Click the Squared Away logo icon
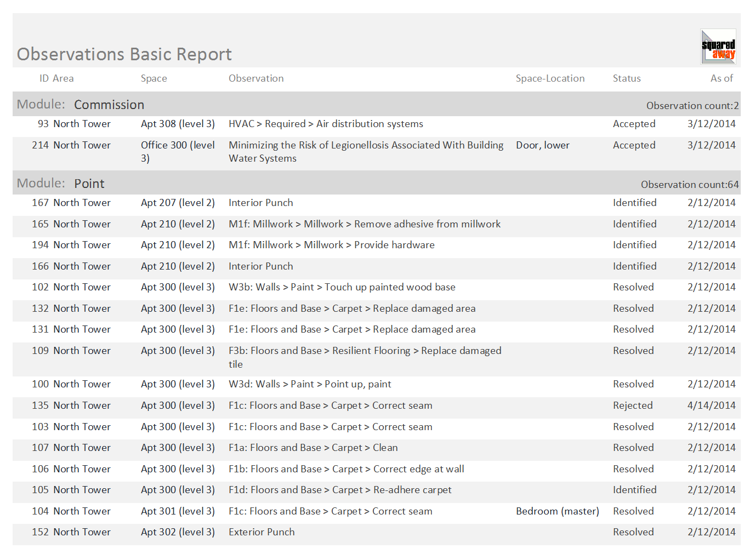The width and height of the screenshot is (755, 560). 718,47
